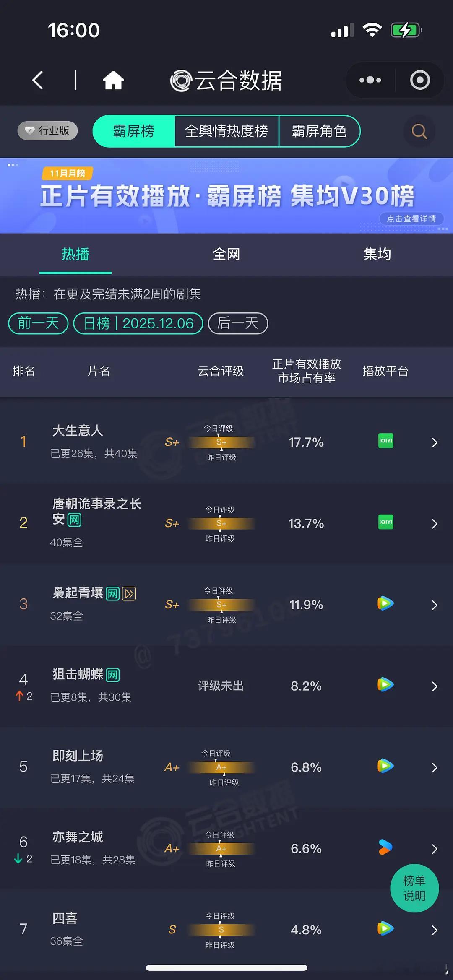Click Tencent Video icon for 枭起青壤
453x980 pixels.
(x=385, y=604)
